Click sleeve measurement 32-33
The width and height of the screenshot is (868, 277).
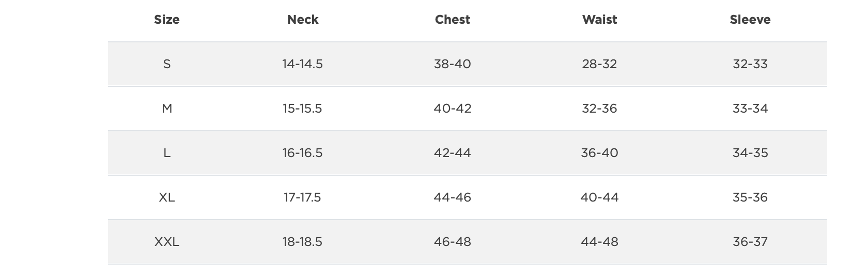click(x=750, y=64)
